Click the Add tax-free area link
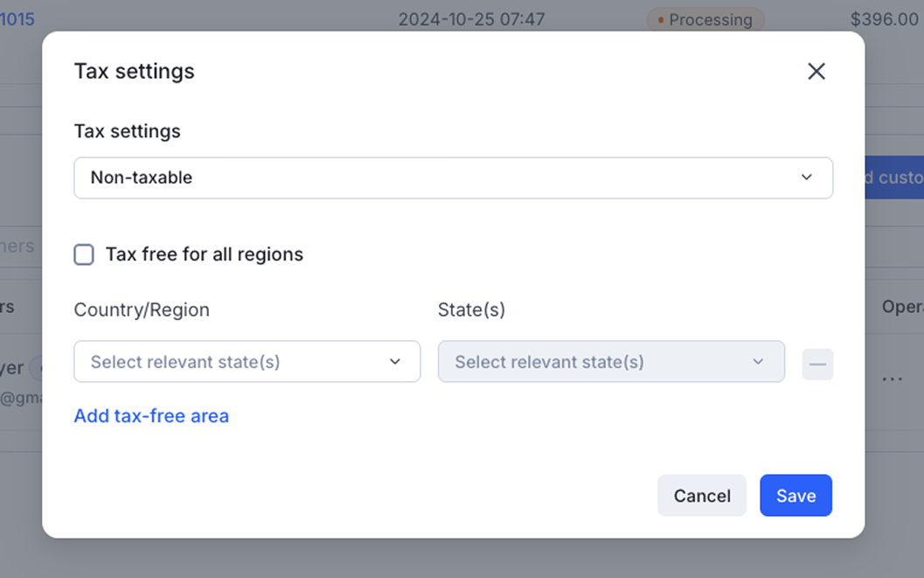This screenshot has width=924, height=578. 151,416
